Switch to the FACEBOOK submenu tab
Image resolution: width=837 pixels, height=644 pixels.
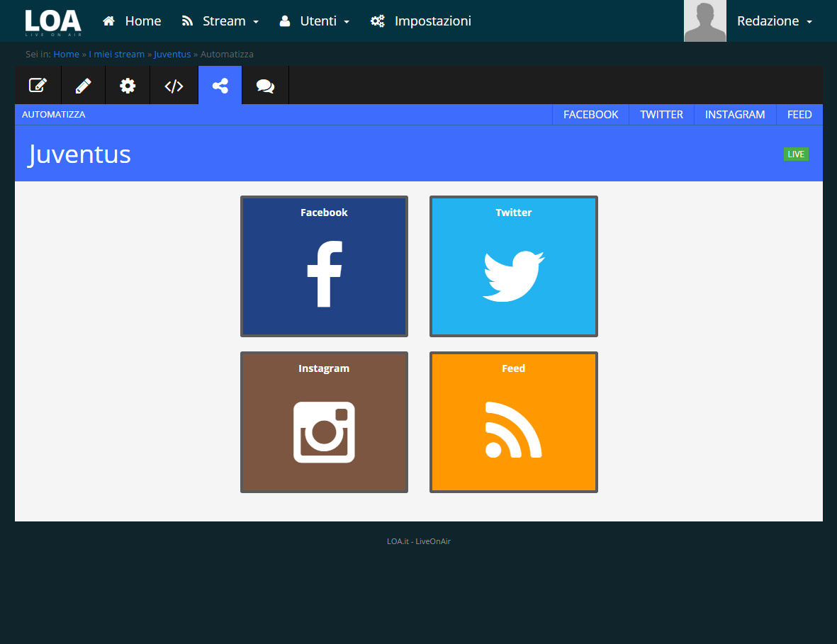pyautogui.click(x=590, y=115)
